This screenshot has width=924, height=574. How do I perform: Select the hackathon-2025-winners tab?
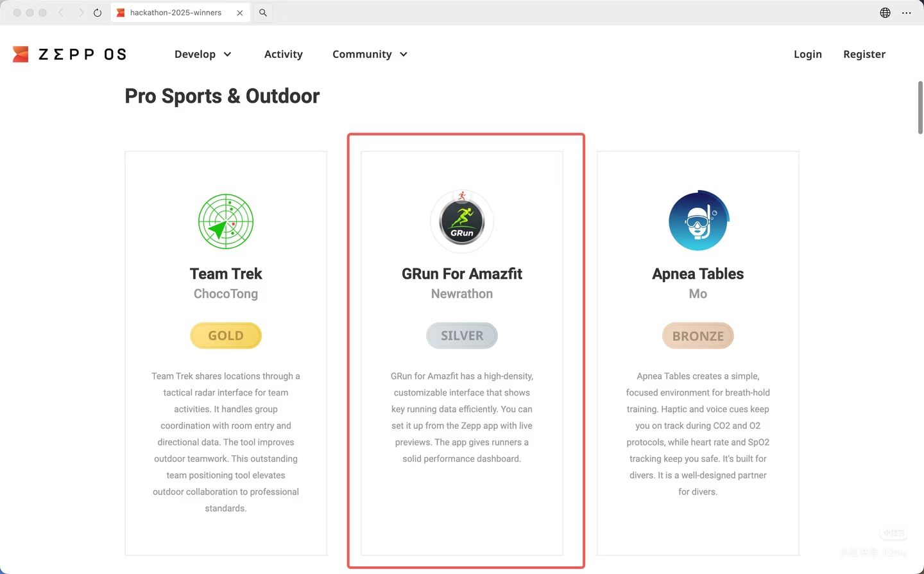[x=175, y=13]
